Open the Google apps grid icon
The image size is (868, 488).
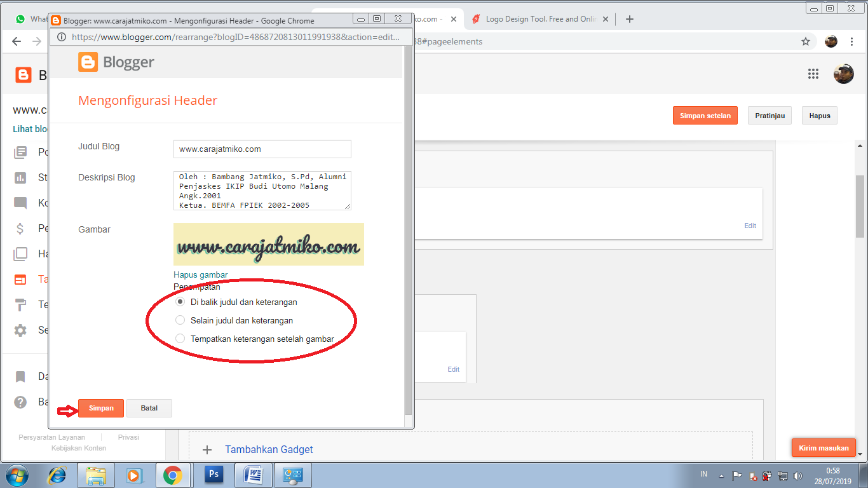click(x=813, y=74)
